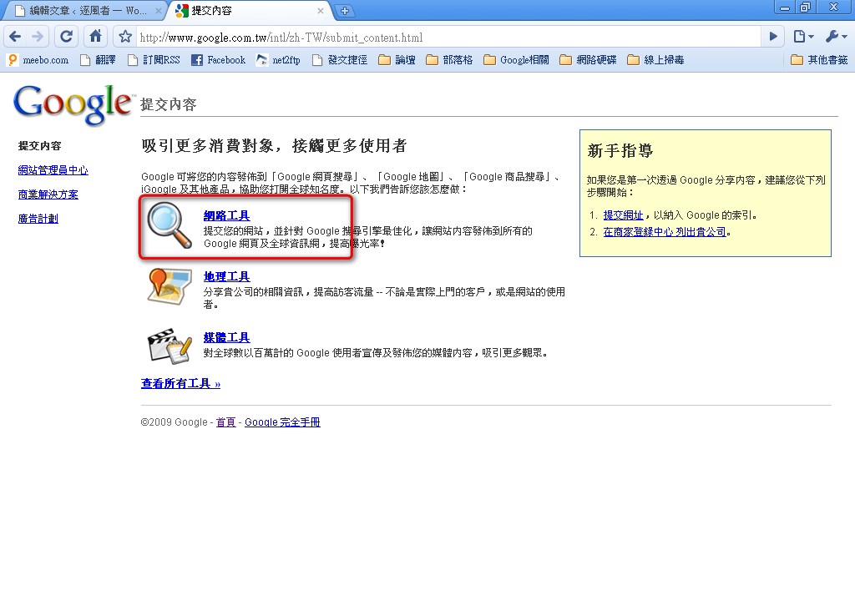Click the Go play arrow beside address bar
Viewport: 855px width, 616px height.
[773, 37]
